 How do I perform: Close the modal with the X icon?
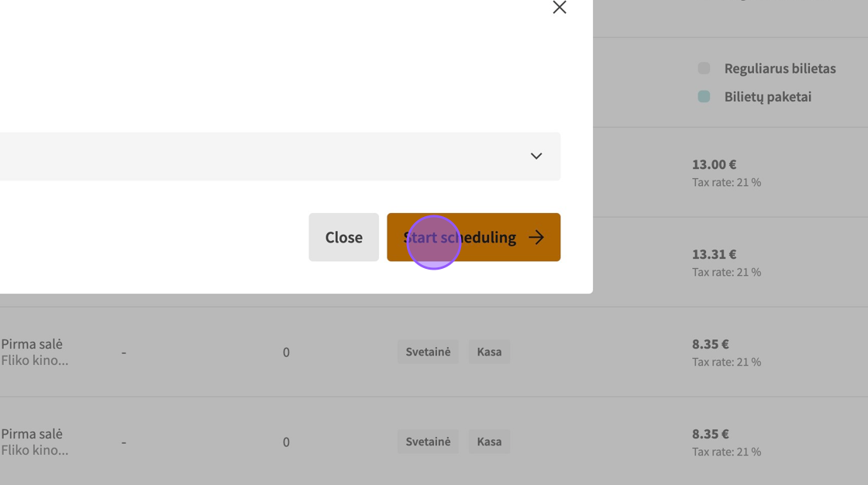(x=559, y=7)
